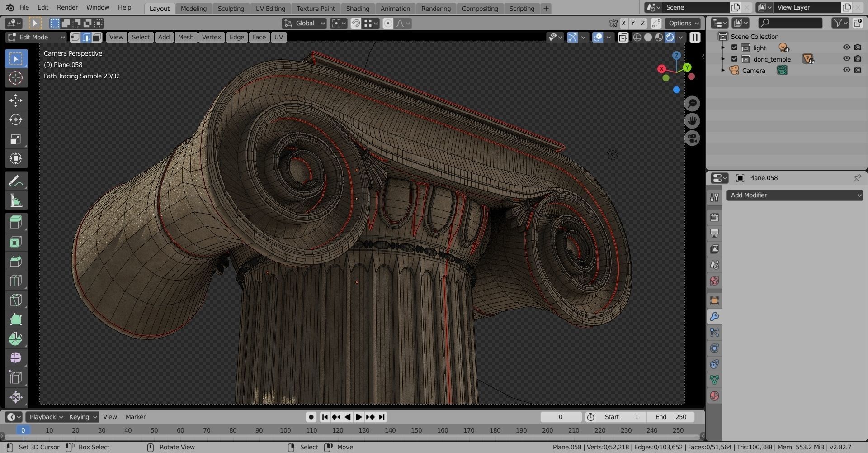
Task: Open the Global transform orientation dropdown
Action: pyautogui.click(x=304, y=23)
